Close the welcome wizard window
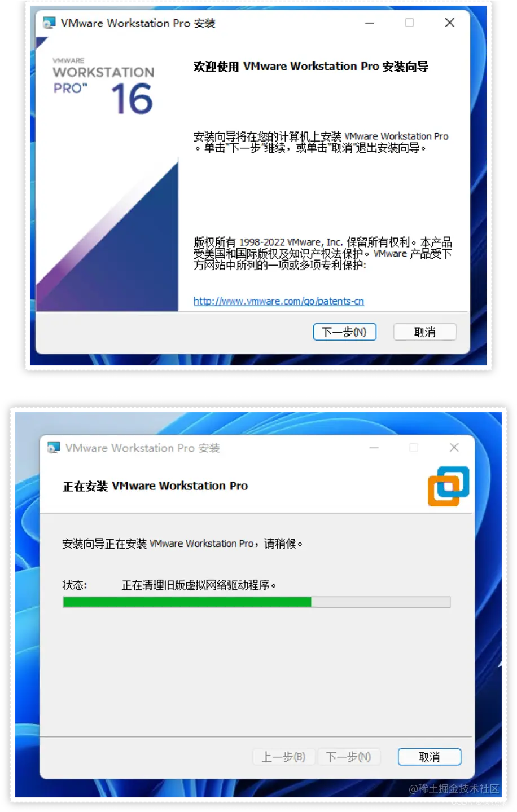The height and width of the screenshot is (812, 517). [x=449, y=23]
